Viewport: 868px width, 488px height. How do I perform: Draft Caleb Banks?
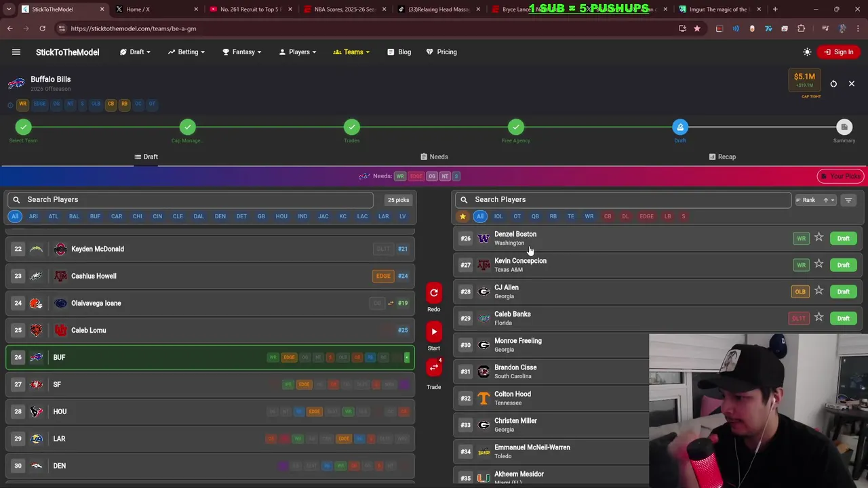click(843, 318)
